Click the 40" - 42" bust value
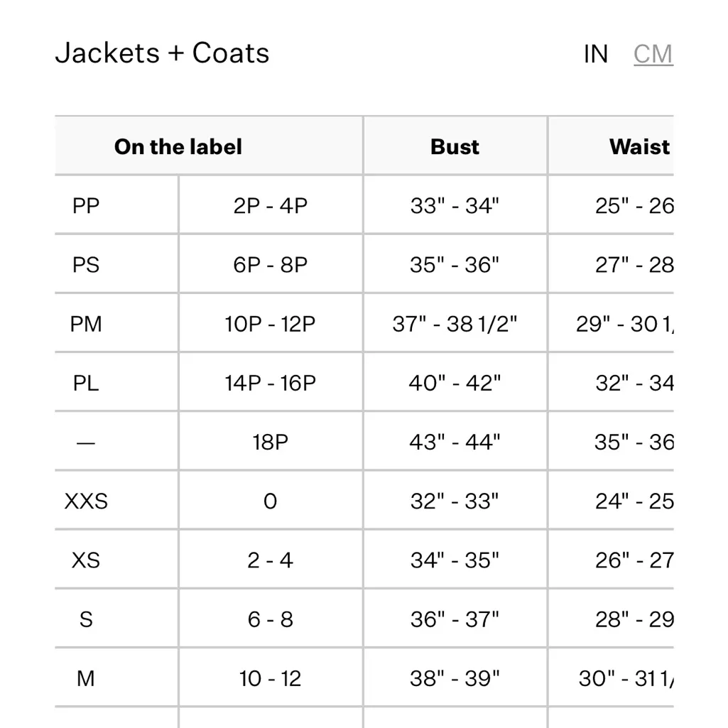Viewport: 728px width, 728px height. pyautogui.click(x=455, y=382)
